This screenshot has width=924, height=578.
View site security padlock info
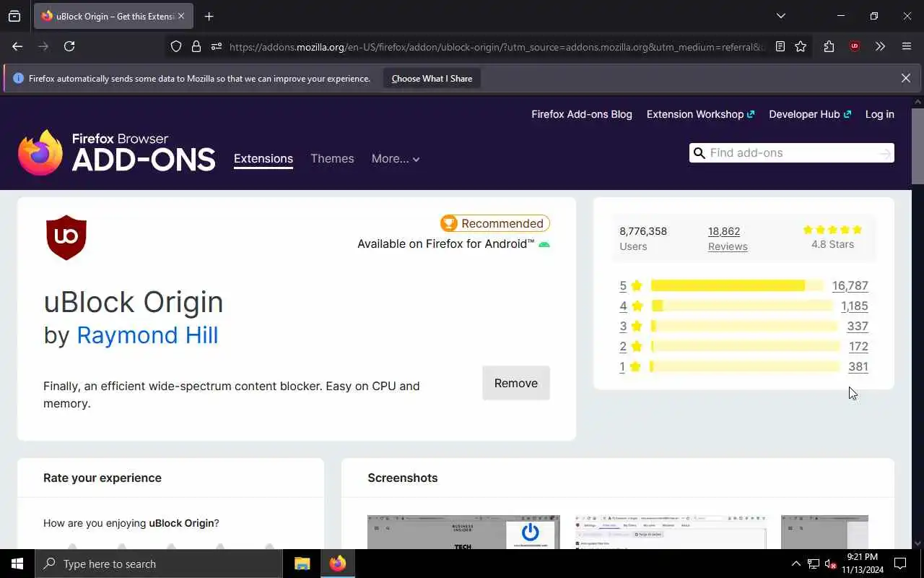196,46
